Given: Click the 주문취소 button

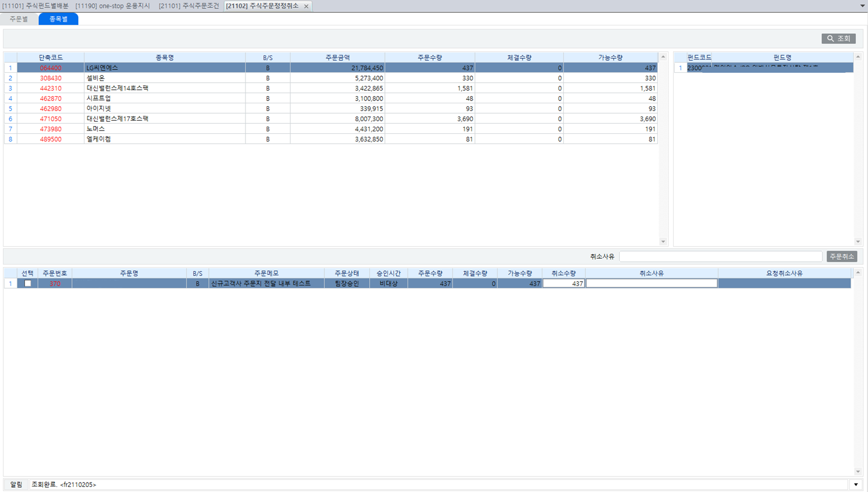Looking at the screenshot, I should (x=841, y=257).
